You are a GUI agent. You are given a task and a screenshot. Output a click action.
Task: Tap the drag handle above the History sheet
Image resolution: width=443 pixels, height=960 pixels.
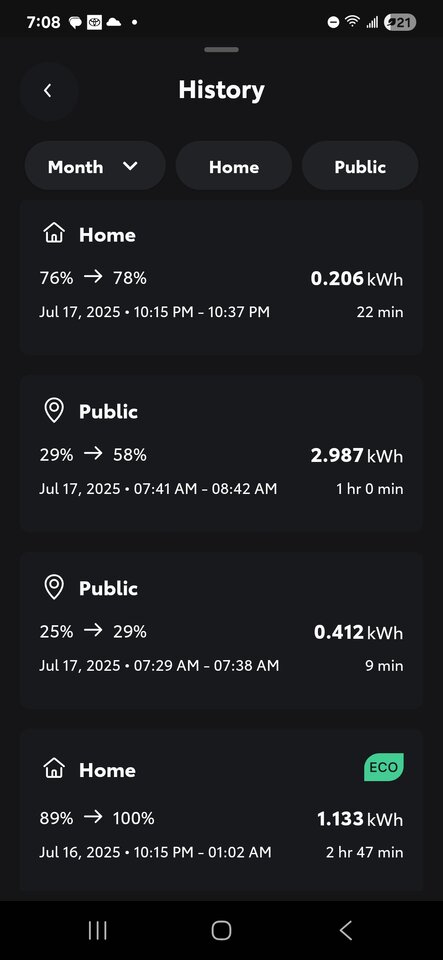click(222, 50)
